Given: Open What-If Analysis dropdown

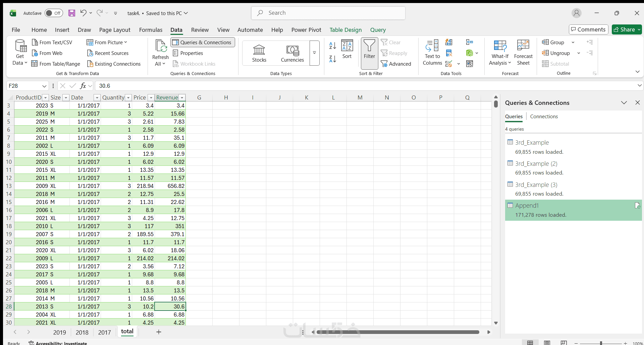Looking at the screenshot, I should tap(500, 52).
